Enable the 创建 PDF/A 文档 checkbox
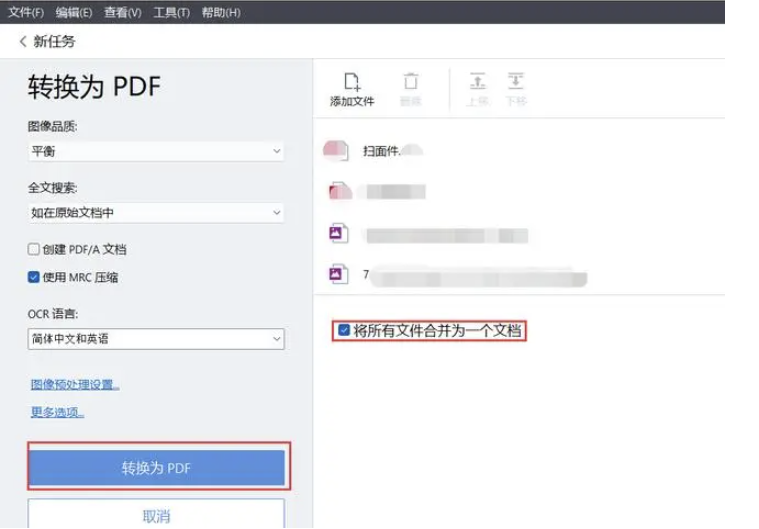The width and height of the screenshot is (759, 529). tap(34, 249)
